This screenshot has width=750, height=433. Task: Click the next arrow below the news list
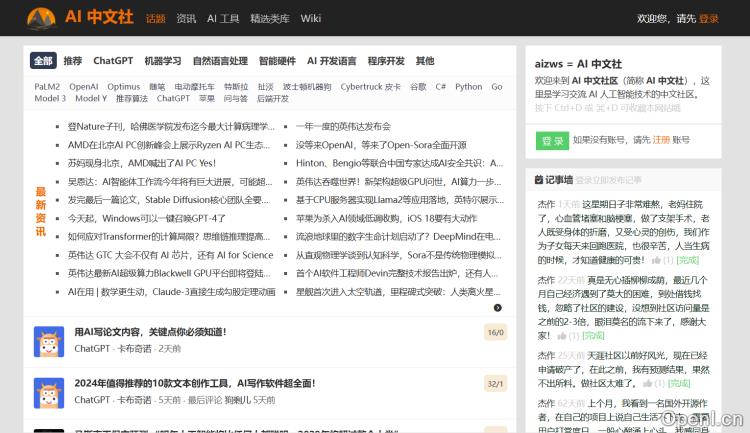pyautogui.click(x=498, y=308)
